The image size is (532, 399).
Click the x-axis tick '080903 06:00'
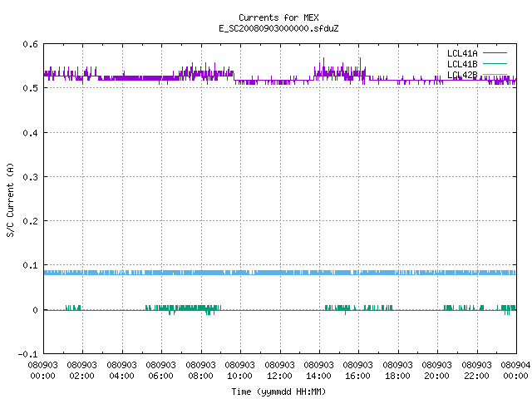pos(161,370)
